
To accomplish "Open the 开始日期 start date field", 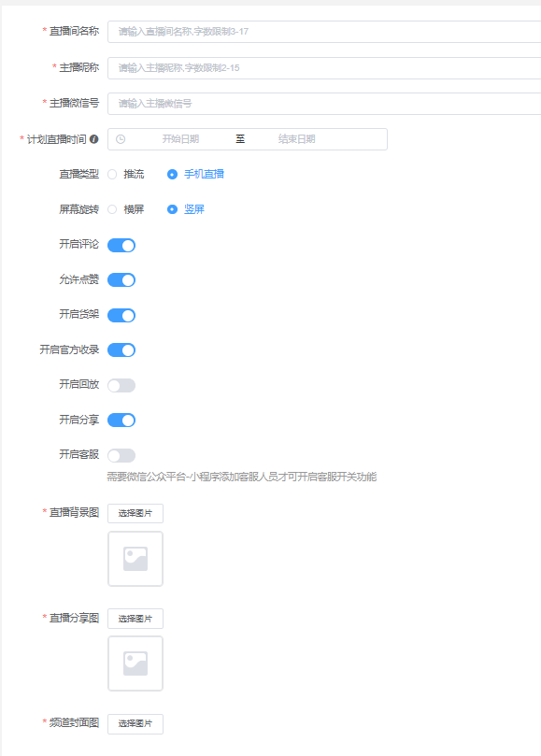I will tap(180, 139).
